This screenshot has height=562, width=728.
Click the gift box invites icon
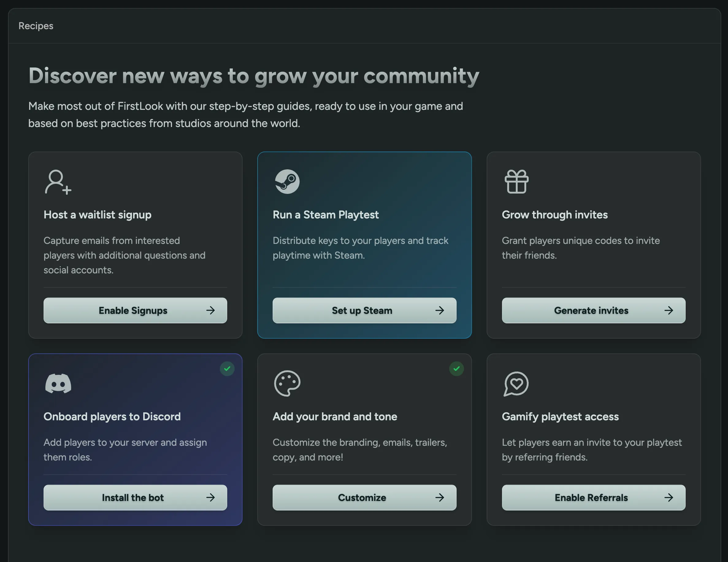tap(516, 182)
